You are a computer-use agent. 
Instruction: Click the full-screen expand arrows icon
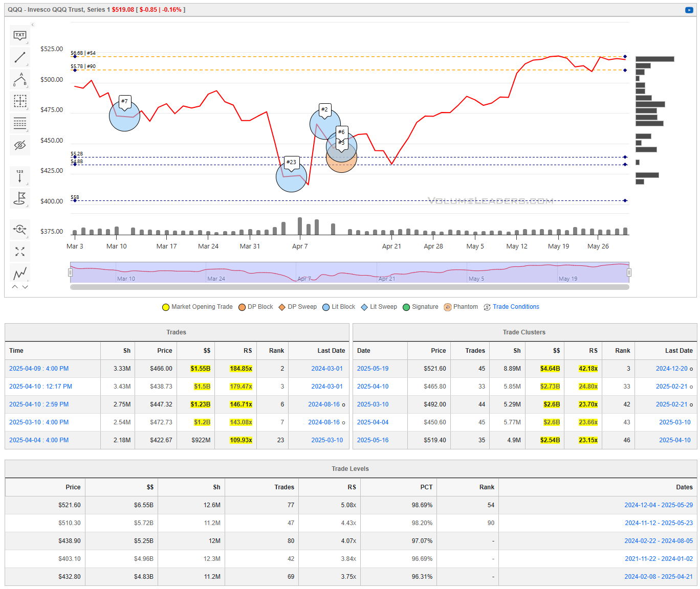click(20, 252)
